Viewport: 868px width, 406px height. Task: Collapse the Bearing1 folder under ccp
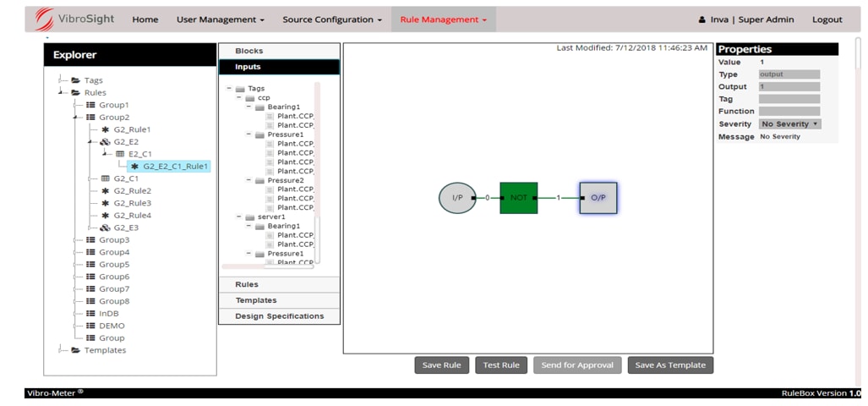[249, 107]
